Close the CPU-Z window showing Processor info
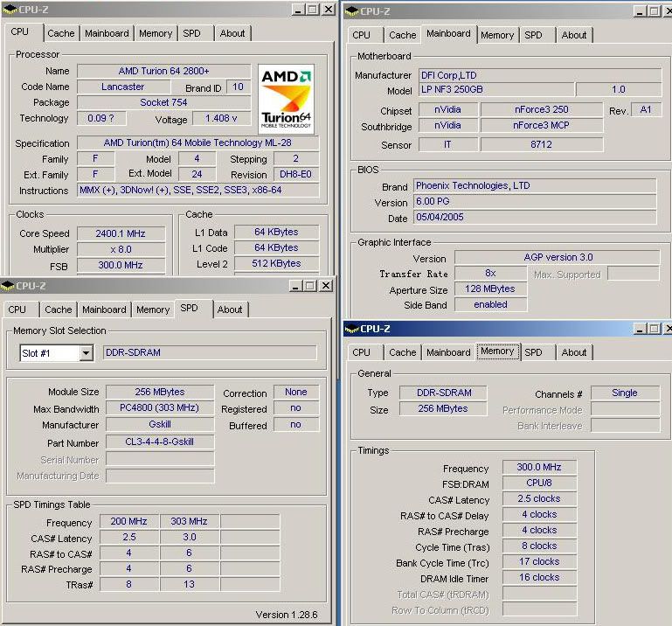 pos(328,10)
